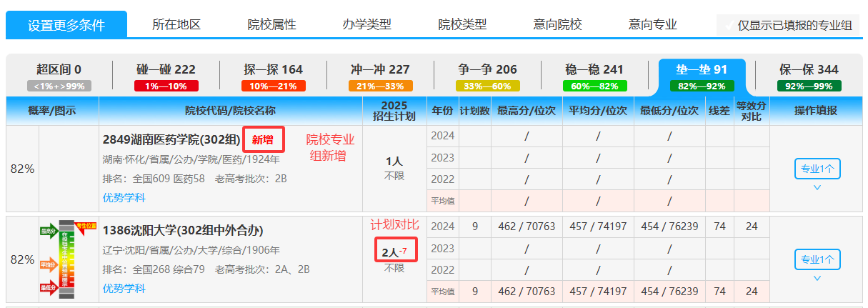The width and height of the screenshot is (868, 308).
Task: Open 优势学科 link for 湖南医药学院
Action: 124,197
